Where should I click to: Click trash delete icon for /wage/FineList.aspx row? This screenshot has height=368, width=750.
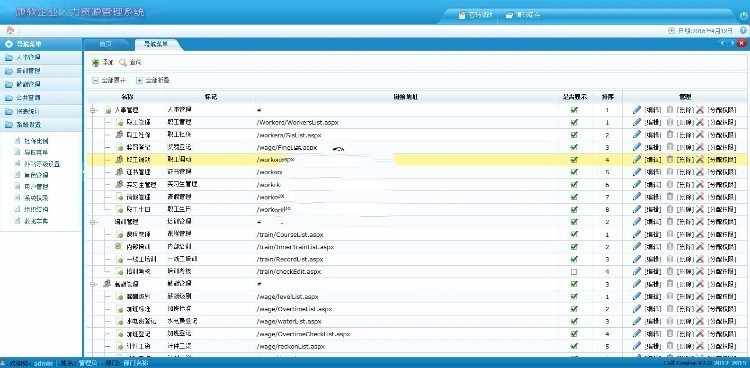pos(670,147)
